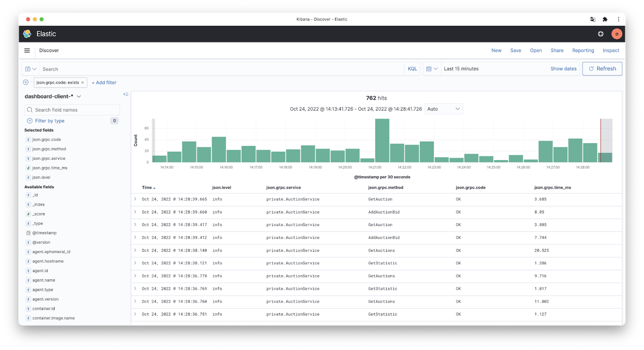This screenshot has height=350, width=644.
Task: Open the dashboard-client-* index pattern dropdown
Action: (x=53, y=97)
